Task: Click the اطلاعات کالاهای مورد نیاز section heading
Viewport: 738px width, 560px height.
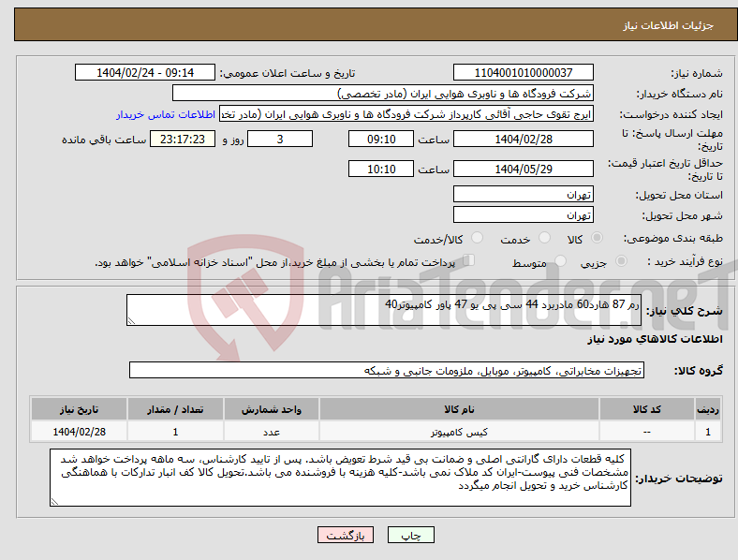Action: click(655, 339)
